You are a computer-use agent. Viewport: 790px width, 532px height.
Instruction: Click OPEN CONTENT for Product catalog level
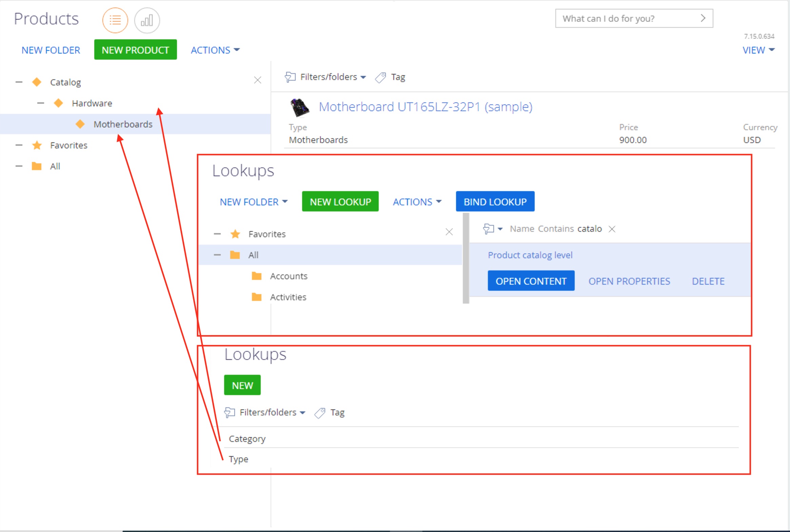[x=531, y=281]
